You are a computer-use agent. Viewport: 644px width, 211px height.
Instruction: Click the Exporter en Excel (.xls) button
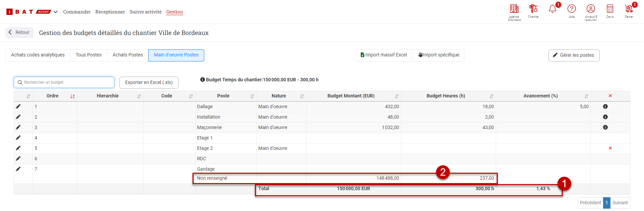149,83
